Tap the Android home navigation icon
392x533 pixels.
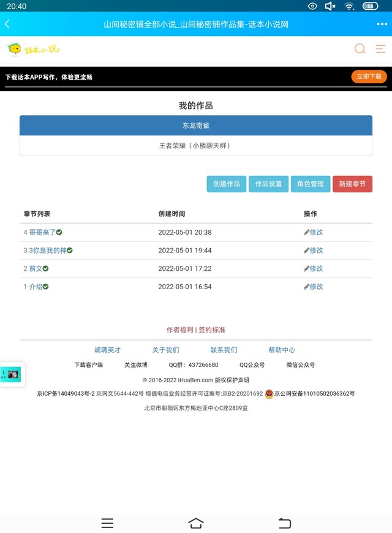pos(196,523)
